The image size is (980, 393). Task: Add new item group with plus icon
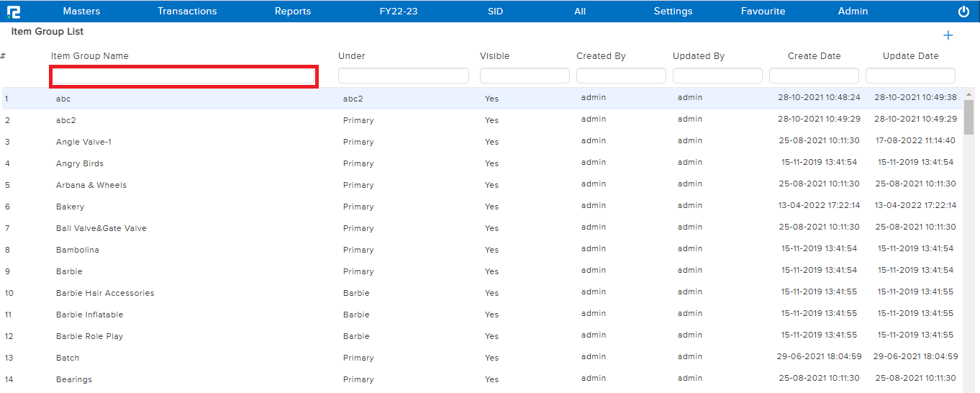(948, 36)
